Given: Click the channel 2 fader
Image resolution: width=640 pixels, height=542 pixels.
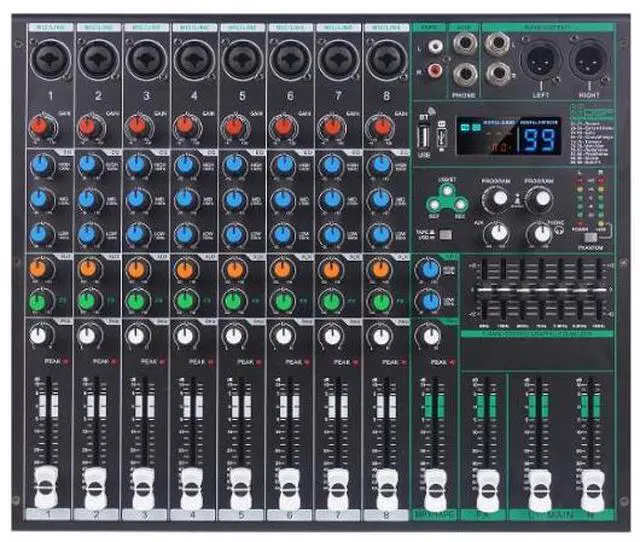Looking at the screenshot, I should click(x=95, y=487).
